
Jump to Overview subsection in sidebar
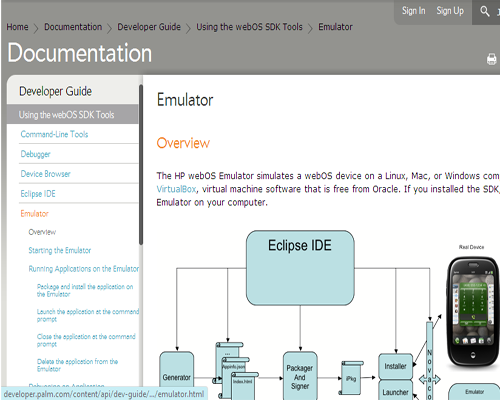pos(42,232)
